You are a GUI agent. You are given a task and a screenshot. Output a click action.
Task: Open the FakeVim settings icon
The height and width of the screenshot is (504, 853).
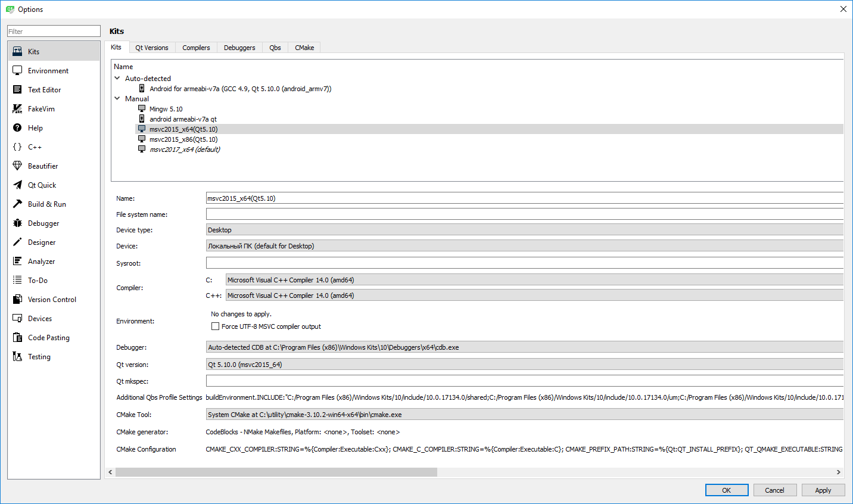(x=17, y=109)
